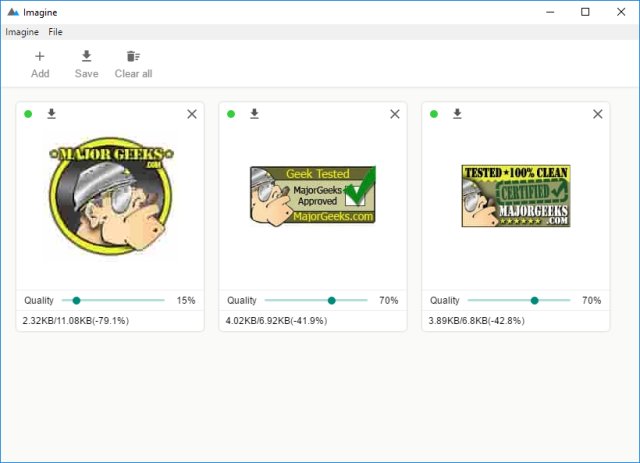Click the Geek Tested badge preview
This screenshot has width=640, height=463.
tap(313, 196)
